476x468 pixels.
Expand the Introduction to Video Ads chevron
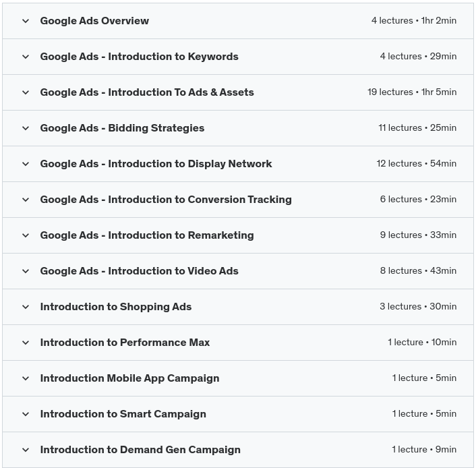tap(26, 271)
